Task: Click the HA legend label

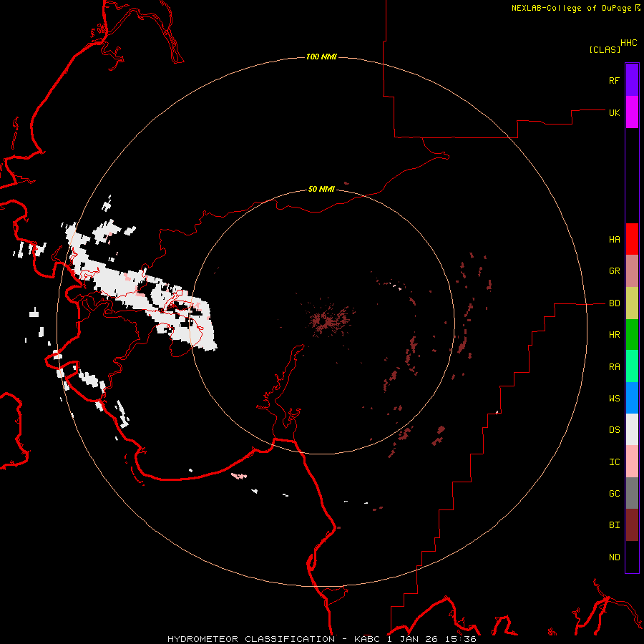Action: click(x=614, y=239)
